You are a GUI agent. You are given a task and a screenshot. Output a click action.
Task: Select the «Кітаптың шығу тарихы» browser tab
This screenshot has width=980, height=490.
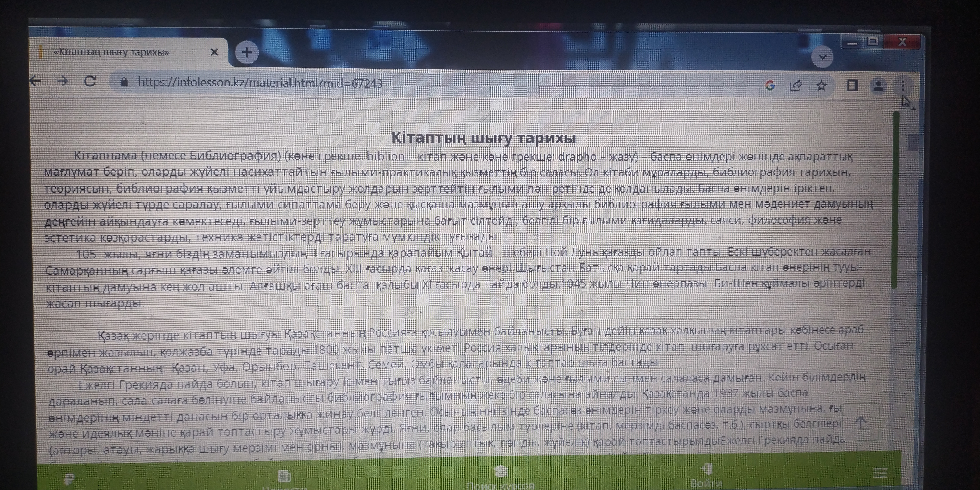129,52
